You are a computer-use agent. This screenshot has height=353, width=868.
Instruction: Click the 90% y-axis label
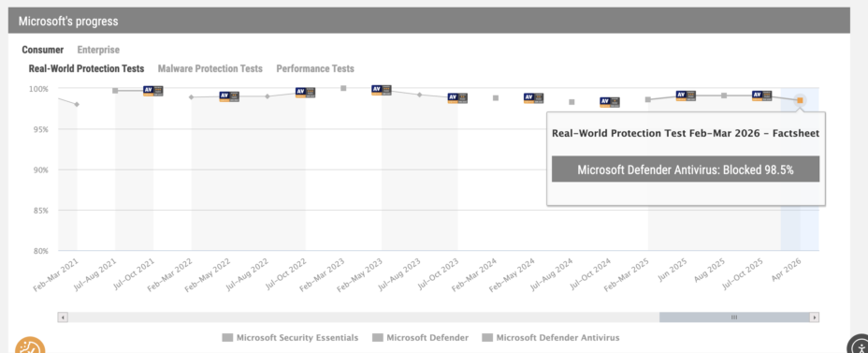(40, 169)
